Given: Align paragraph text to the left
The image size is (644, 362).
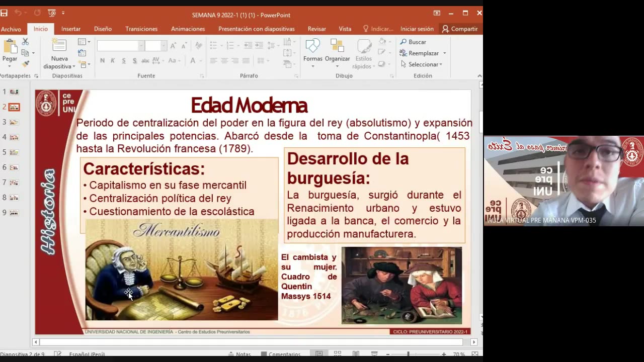Looking at the screenshot, I should [213, 61].
